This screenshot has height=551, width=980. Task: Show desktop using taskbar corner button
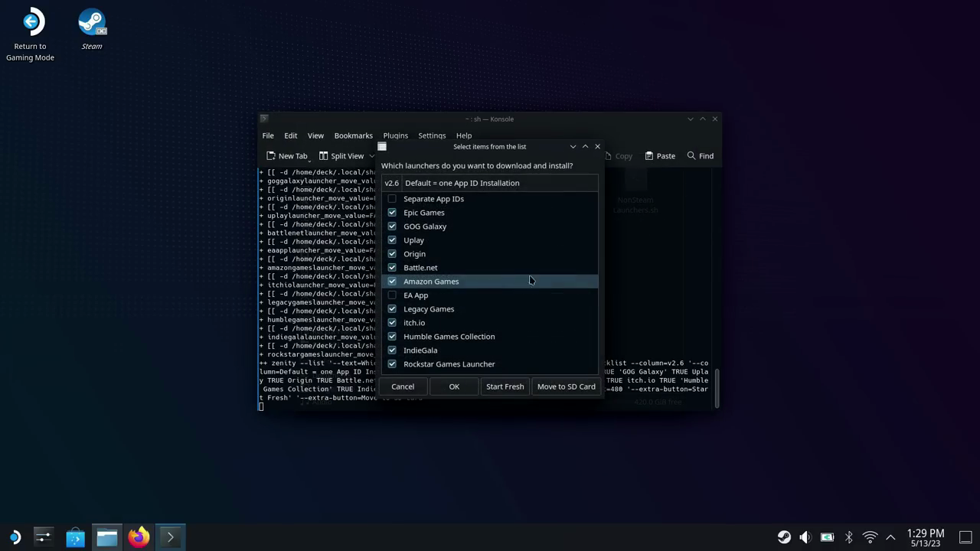point(965,537)
